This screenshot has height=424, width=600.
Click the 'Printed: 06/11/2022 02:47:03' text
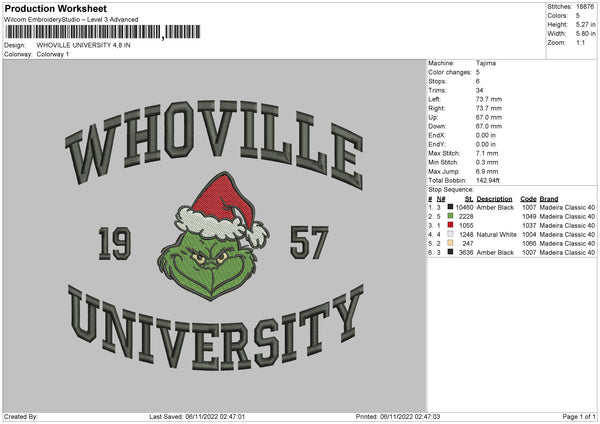point(398,416)
